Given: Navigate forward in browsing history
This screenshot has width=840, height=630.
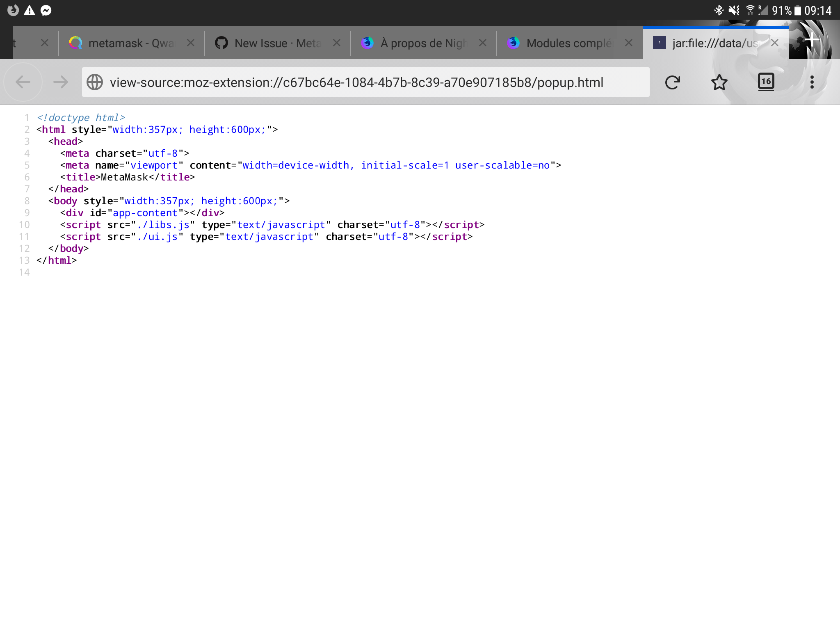Looking at the screenshot, I should 61,82.
